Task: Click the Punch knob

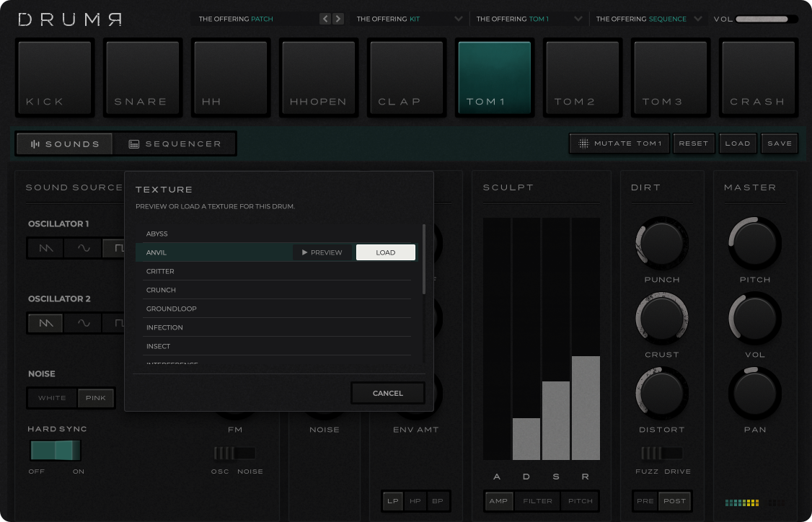Action: [x=662, y=244]
